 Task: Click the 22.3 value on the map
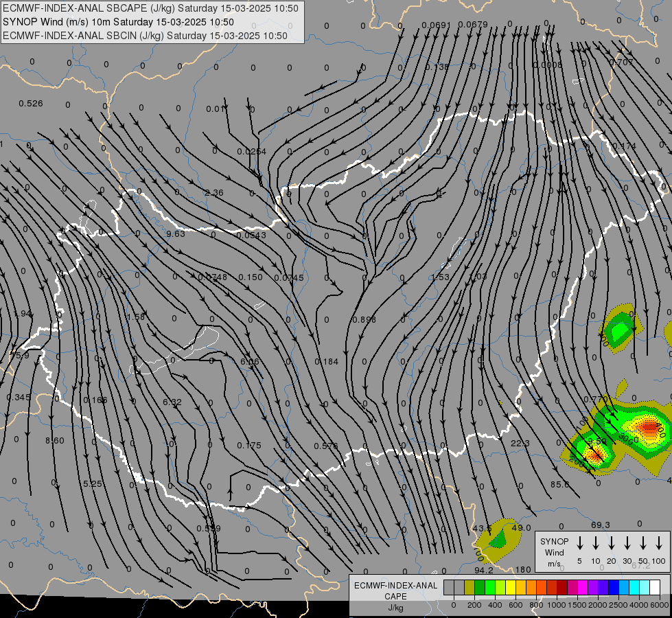click(520, 444)
